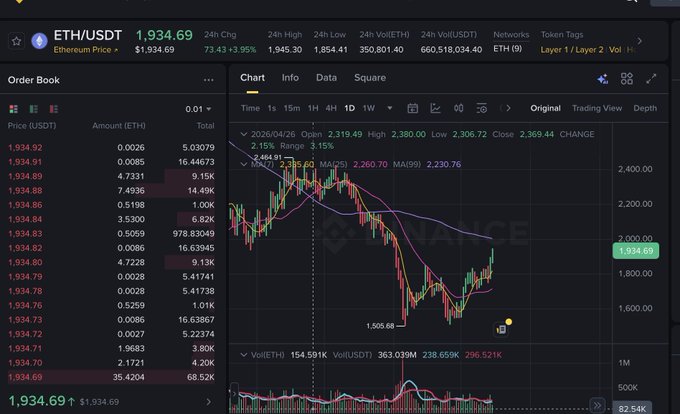
Task: Expand chart to fullscreen
Action: point(651,78)
